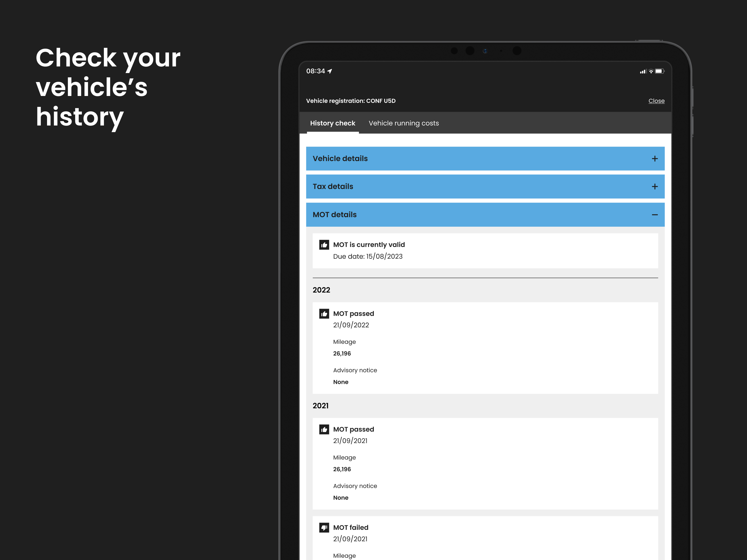Viewport: 747px width, 560px height.
Task: Click thumbs-up icon for 2021 MOT passed
Action: 324,429
